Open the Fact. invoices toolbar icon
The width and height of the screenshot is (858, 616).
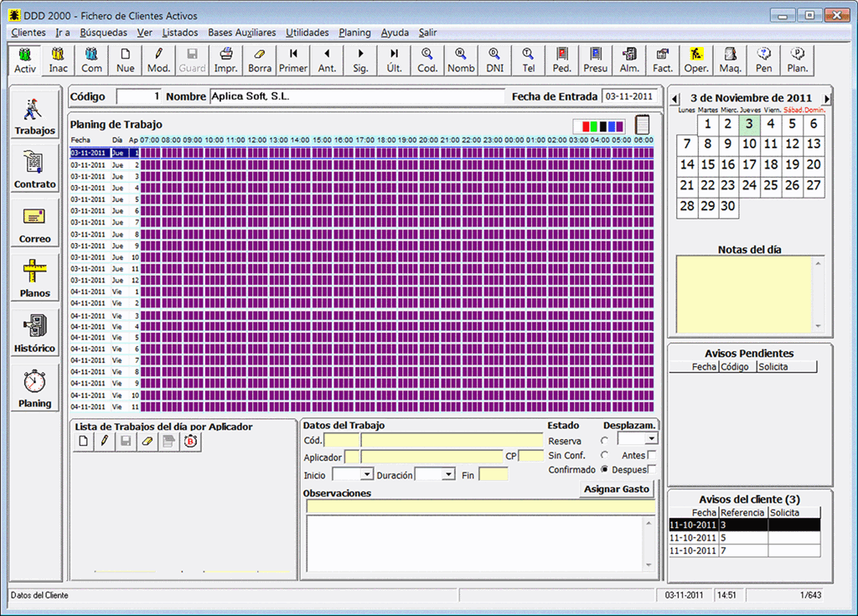pos(663,60)
